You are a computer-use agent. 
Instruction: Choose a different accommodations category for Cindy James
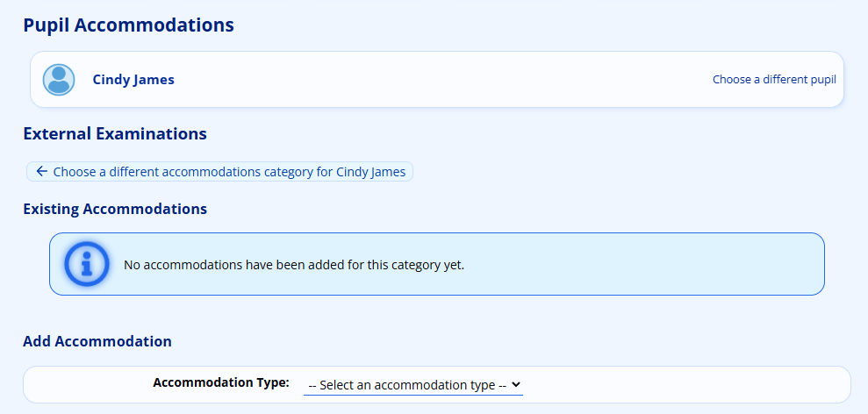pos(228,172)
